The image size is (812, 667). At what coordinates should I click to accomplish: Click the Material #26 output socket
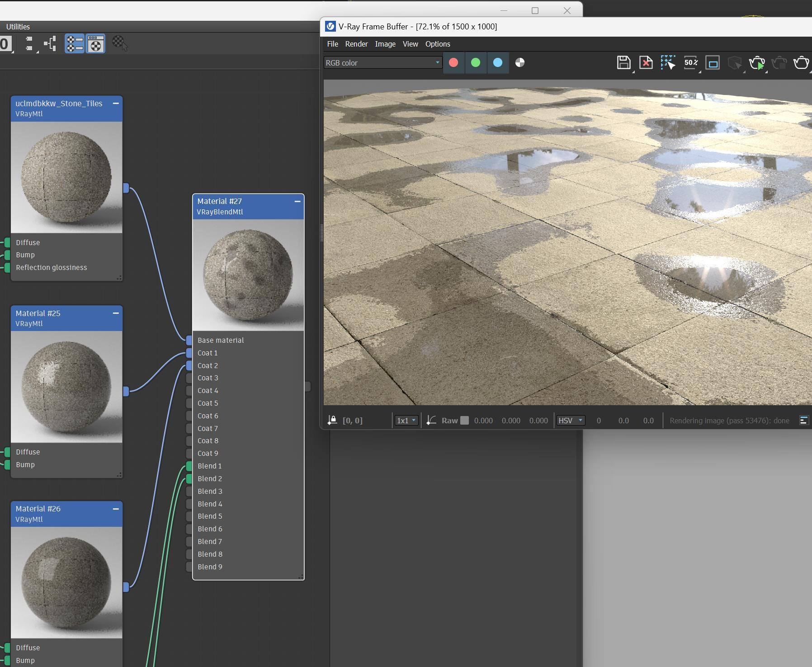pyautogui.click(x=126, y=587)
